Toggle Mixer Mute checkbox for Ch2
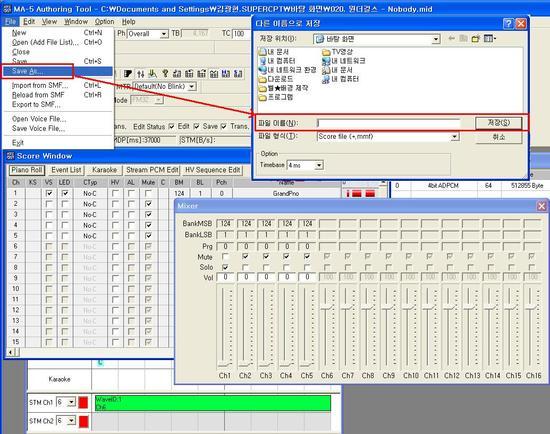This screenshot has height=434, width=550. [x=245, y=256]
